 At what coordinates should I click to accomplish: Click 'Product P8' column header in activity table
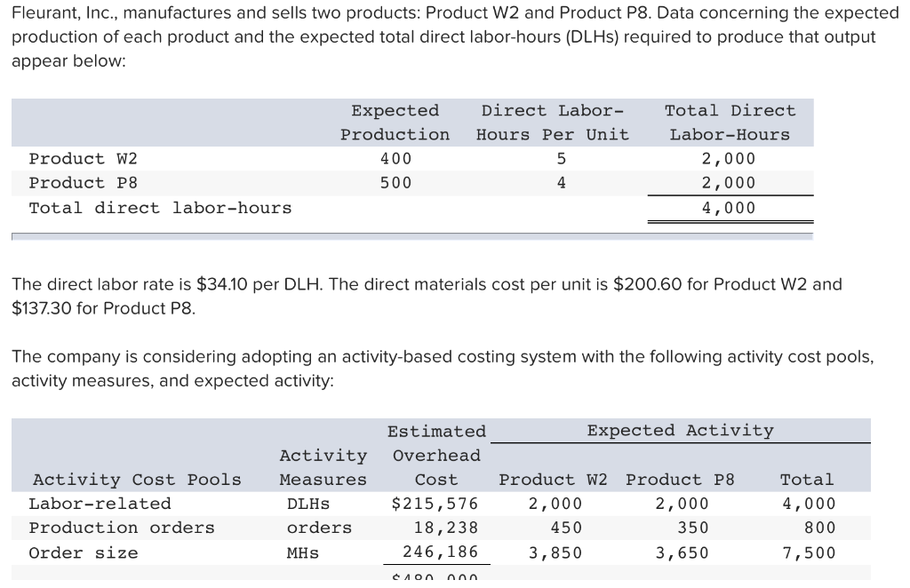click(680, 480)
